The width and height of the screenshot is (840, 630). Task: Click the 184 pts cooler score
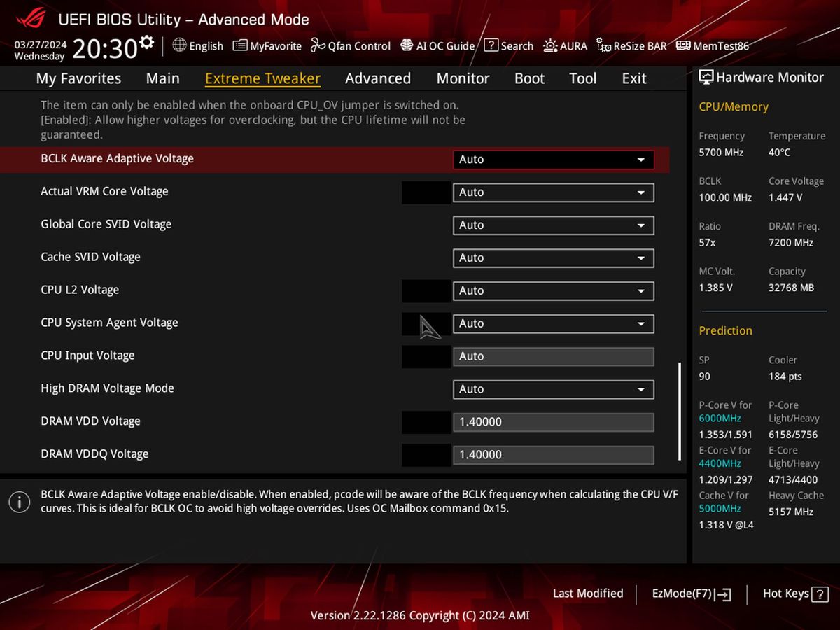click(x=785, y=377)
